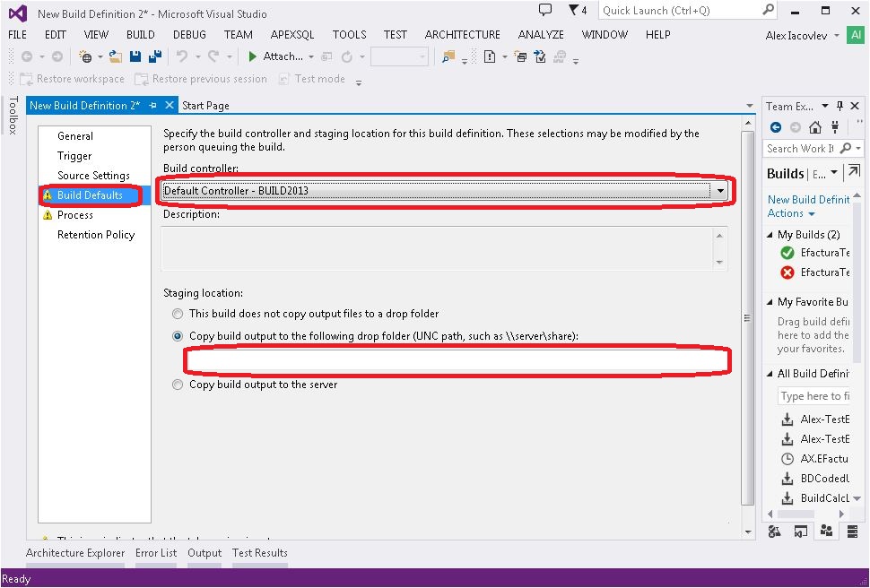The image size is (870, 588).
Task: Select the Process section
Action: pyautogui.click(x=75, y=215)
